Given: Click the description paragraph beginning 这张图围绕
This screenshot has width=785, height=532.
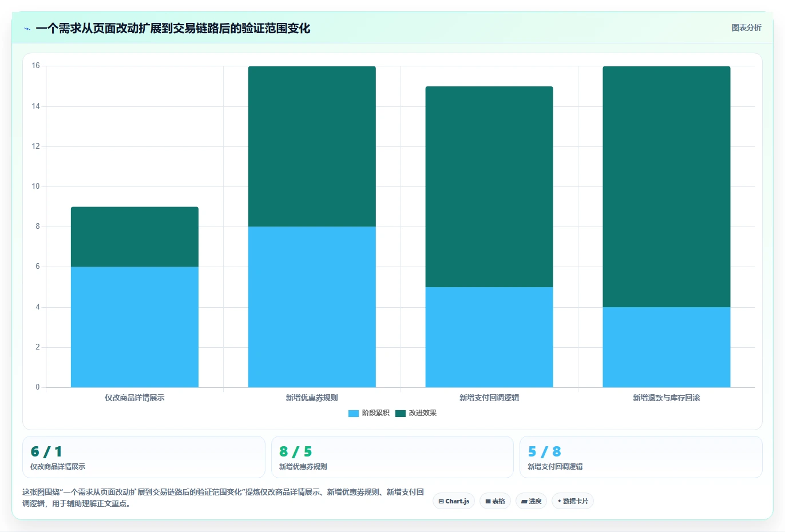Looking at the screenshot, I should coord(224,498).
